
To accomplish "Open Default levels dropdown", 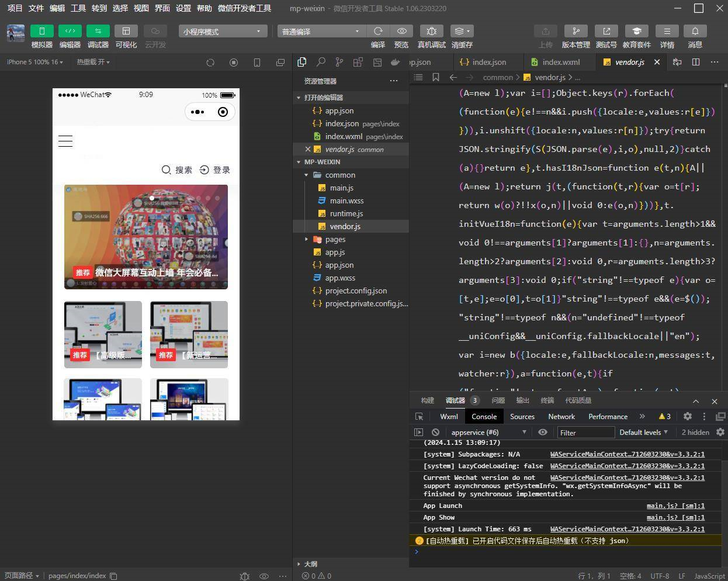I will (643, 432).
